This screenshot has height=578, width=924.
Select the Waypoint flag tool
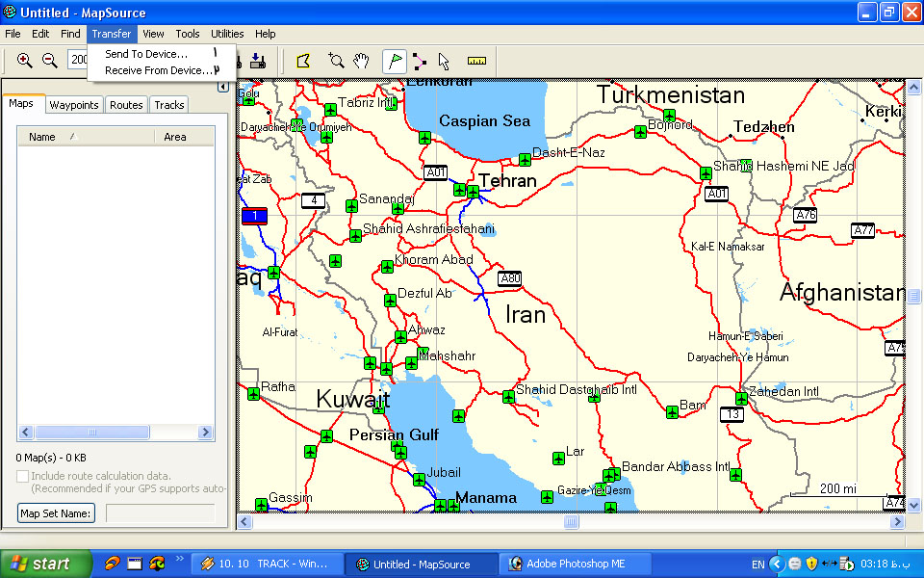click(x=395, y=61)
